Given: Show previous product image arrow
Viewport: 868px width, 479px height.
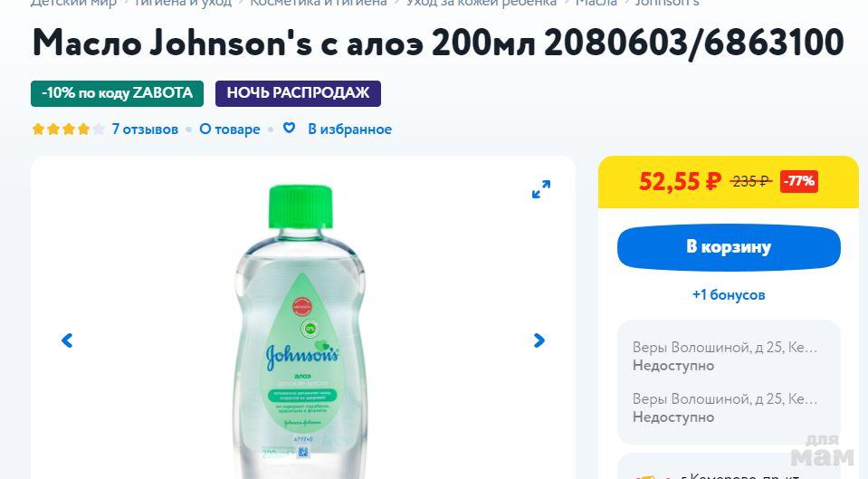Looking at the screenshot, I should [x=67, y=340].
